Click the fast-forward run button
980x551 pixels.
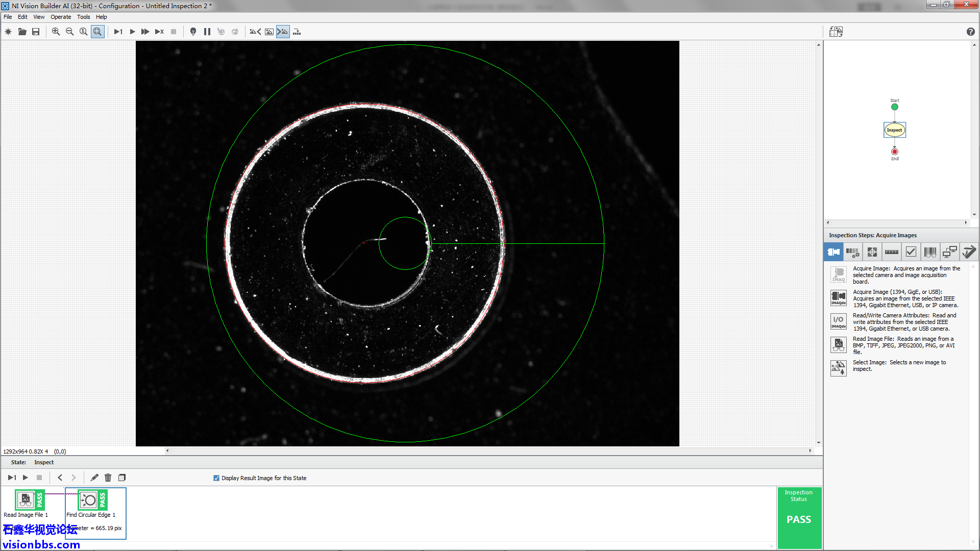coord(145,32)
